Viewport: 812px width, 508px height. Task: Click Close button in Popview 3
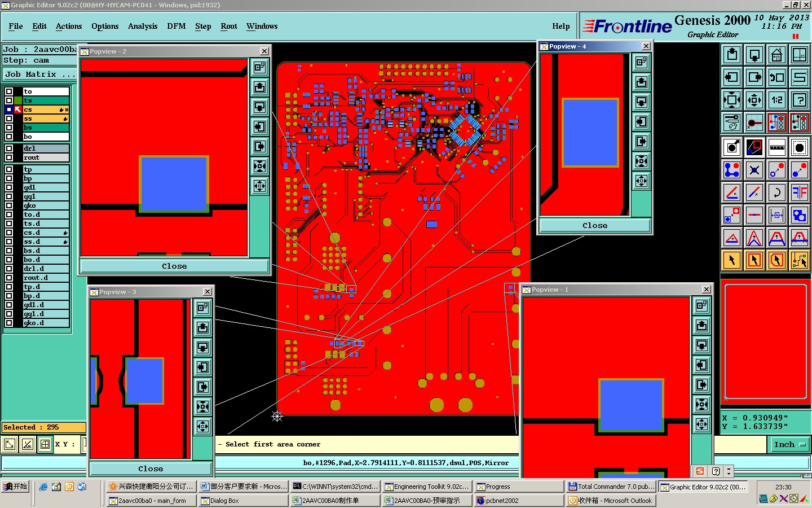tap(151, 468)
